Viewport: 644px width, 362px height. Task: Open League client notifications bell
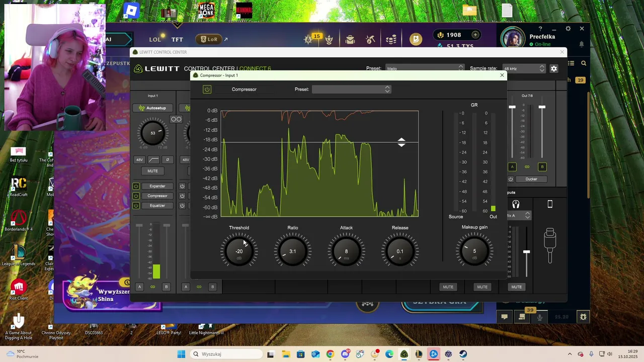582,44
